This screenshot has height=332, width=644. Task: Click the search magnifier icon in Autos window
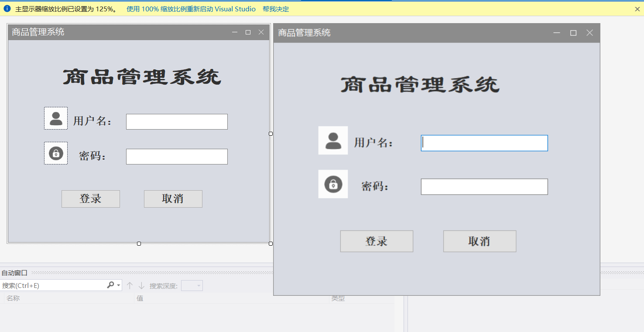point(110,285)
